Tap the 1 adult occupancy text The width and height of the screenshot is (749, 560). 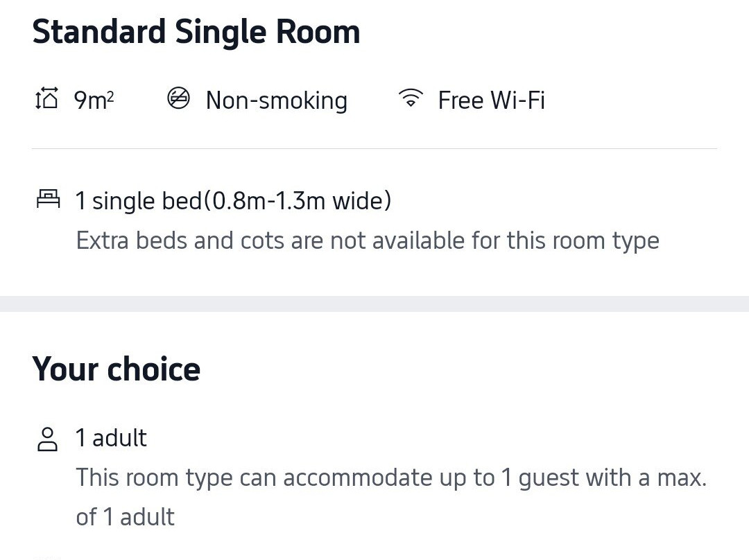coord(111,438)
